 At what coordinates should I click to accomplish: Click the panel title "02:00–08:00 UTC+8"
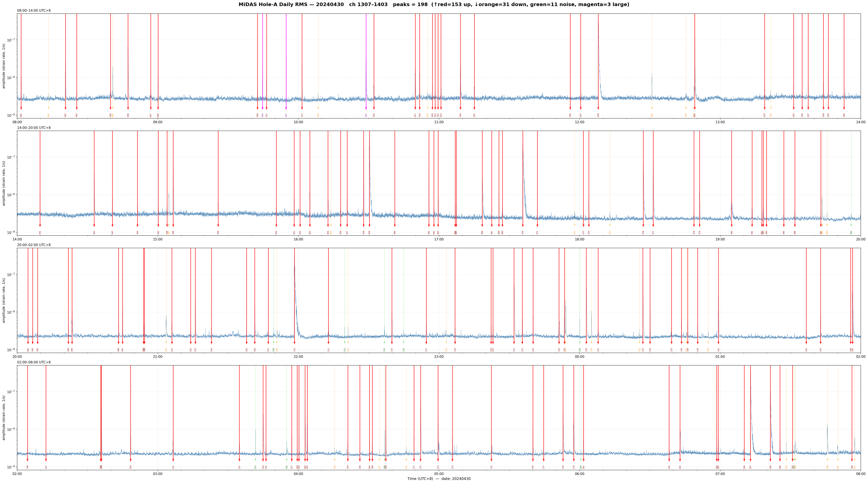[34, 362]
